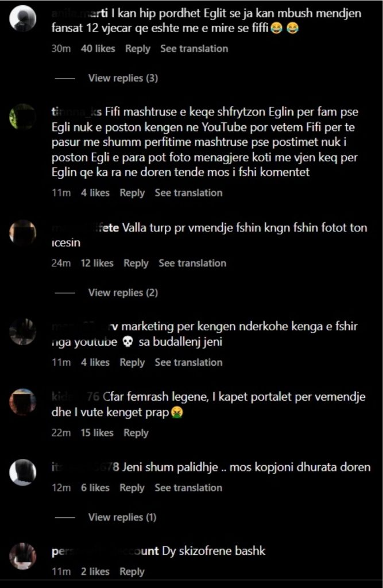Open the avatar beside the 'Cfar femrash legene' comment

tap(22, 402)
